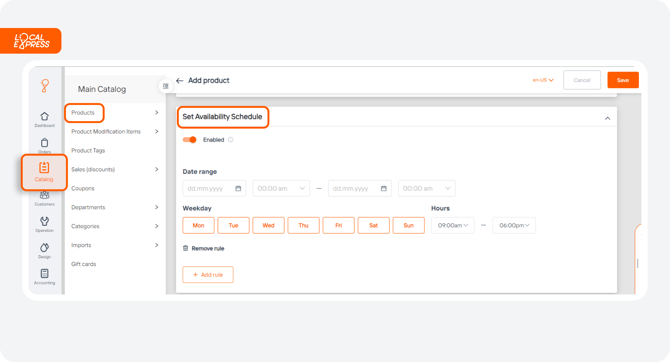The height and width of the screenshot is (362, 670).
Task: Collapse the Main Catalog menu panel icon
Action: (x=165, y=86)
